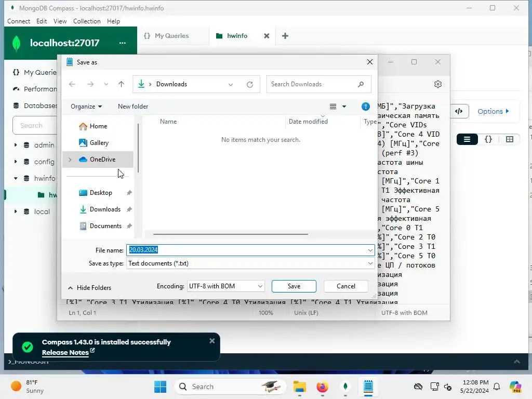
Task: Create a New folder
Action: pos(133,107)
